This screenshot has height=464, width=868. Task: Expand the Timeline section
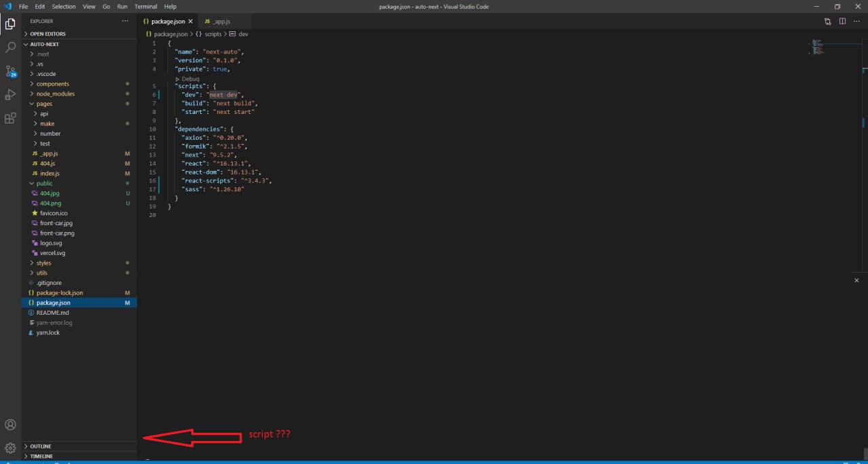coord(79,457)
